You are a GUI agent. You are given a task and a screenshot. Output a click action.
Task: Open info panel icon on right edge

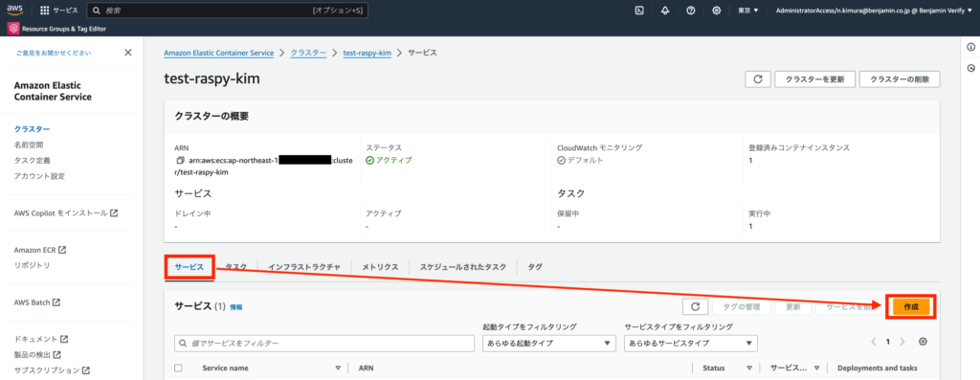click(x=970, y=47)
